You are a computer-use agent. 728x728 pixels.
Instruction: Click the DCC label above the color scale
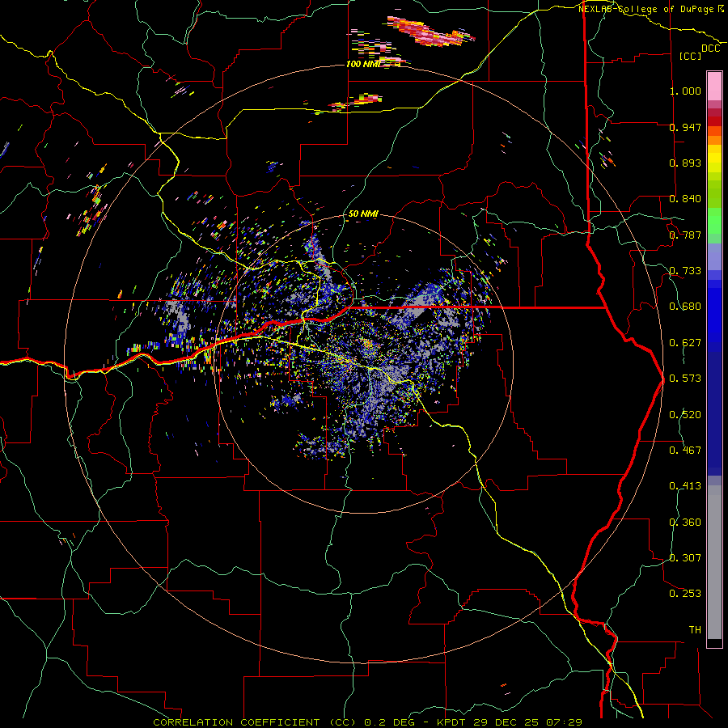coord(710,49)
